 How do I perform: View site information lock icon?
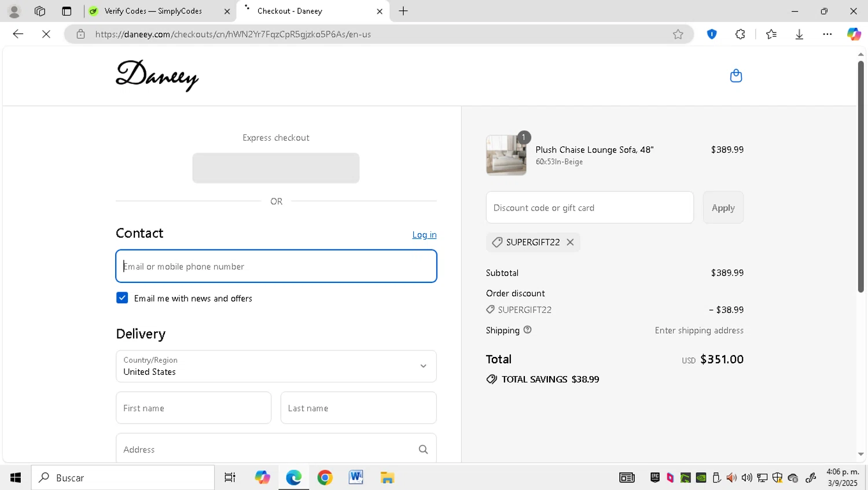point(81,34)
